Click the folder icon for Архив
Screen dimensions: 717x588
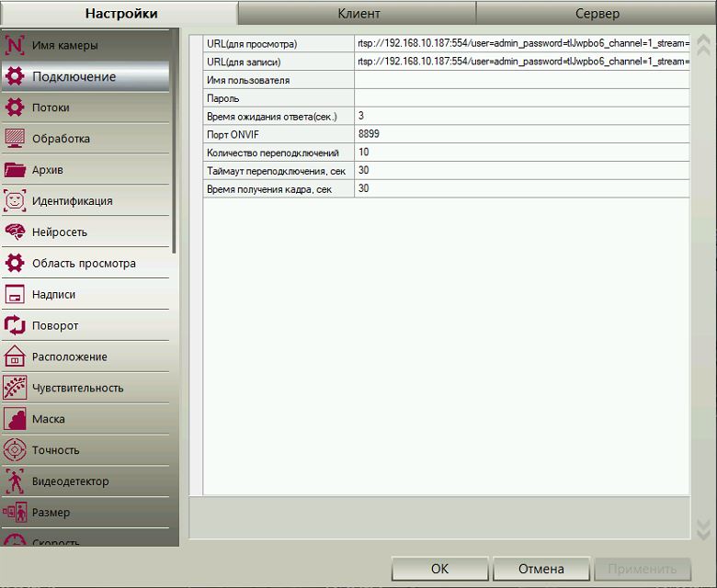pyautogui.click(x=15, y=169)
